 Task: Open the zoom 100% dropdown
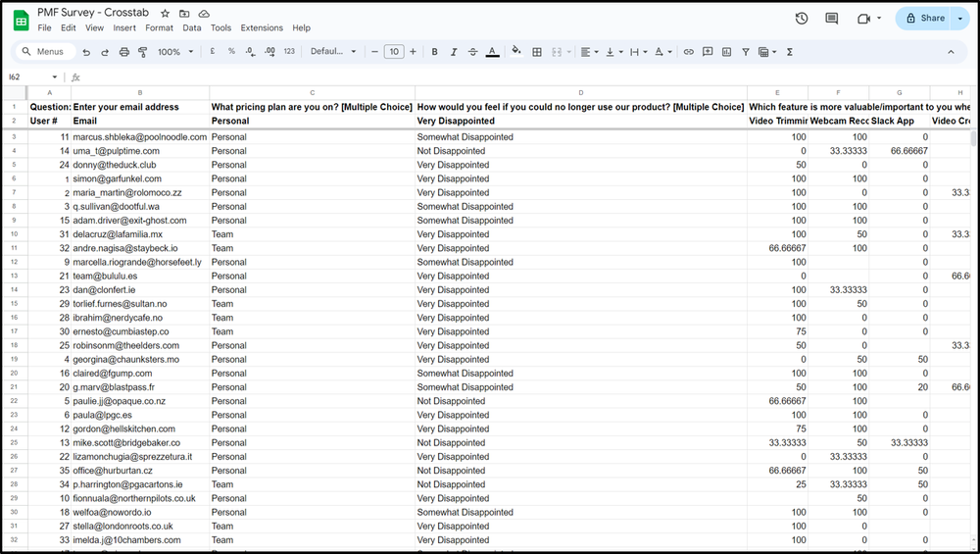pos(175,52)
